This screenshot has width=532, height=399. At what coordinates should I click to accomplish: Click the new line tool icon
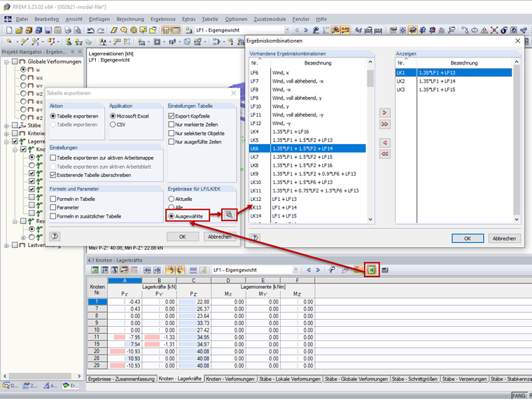[24, 42]
